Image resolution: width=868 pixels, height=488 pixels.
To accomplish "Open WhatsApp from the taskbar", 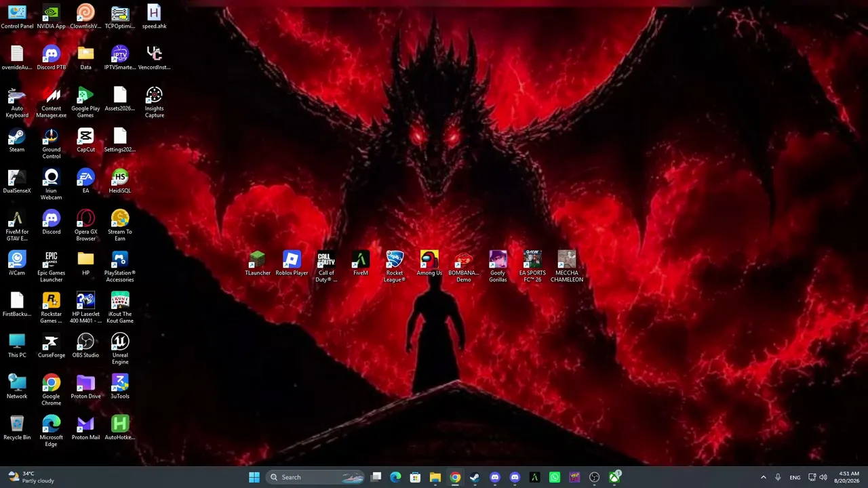I will coord(555,477).
